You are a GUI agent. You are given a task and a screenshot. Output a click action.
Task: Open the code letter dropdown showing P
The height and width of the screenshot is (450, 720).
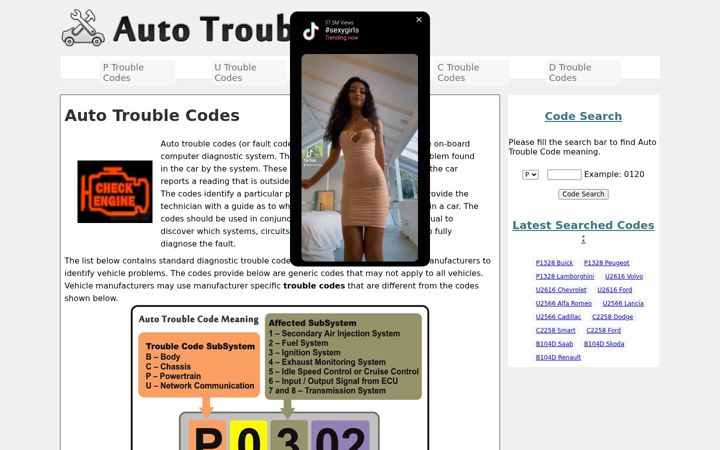530,174
